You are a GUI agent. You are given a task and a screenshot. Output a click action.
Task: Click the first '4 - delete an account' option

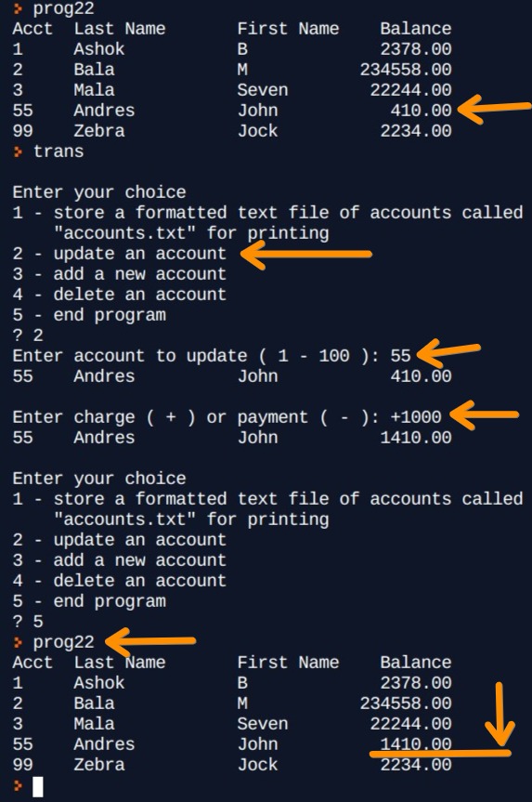coord(120,295)
